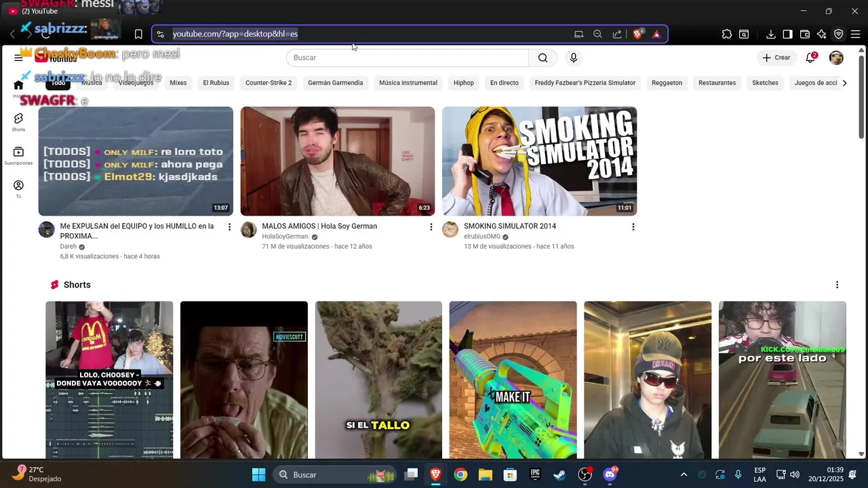Open the Brave Shields lion icon
Image resolution: width=868 pixels, height=488 pixels.
pyautogui.click(x=638, y=34)
